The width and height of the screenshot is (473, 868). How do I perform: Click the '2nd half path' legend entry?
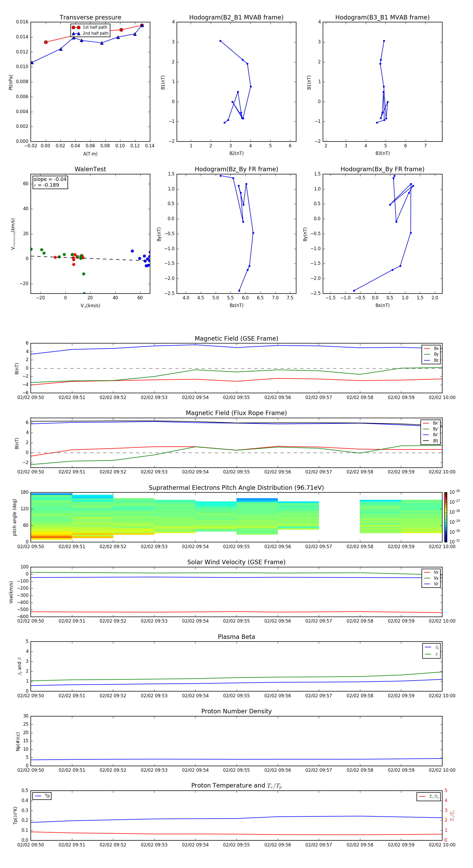tap(90, 33)
